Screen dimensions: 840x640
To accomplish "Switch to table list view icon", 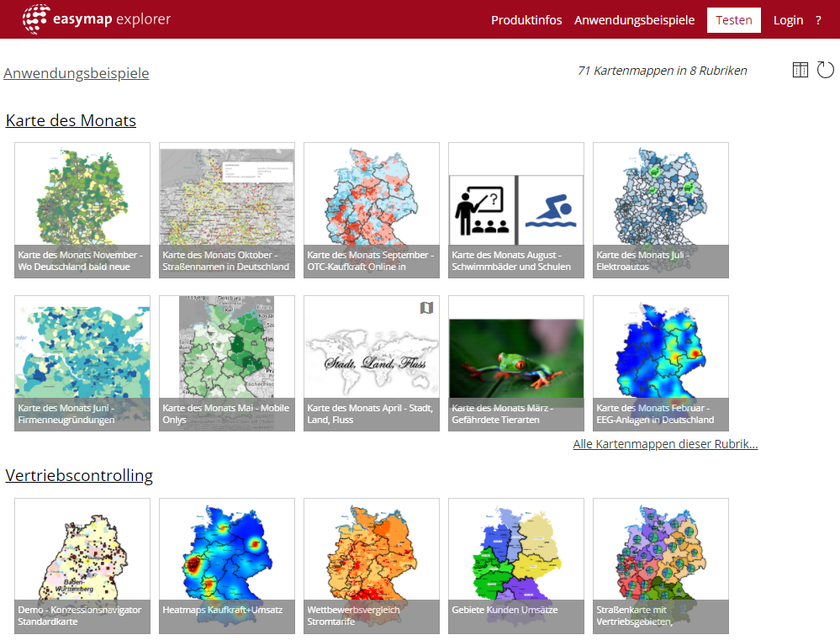I will click(800, 70).
